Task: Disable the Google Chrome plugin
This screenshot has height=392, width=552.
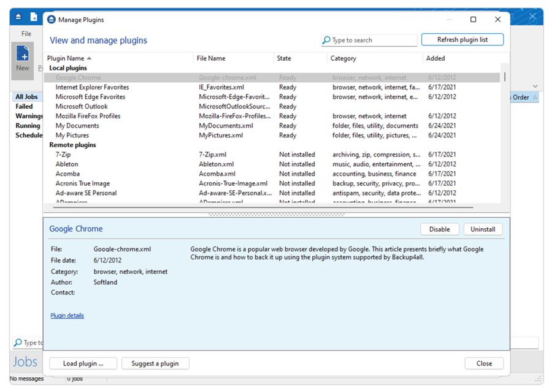Action: click(x=439, y=229)
